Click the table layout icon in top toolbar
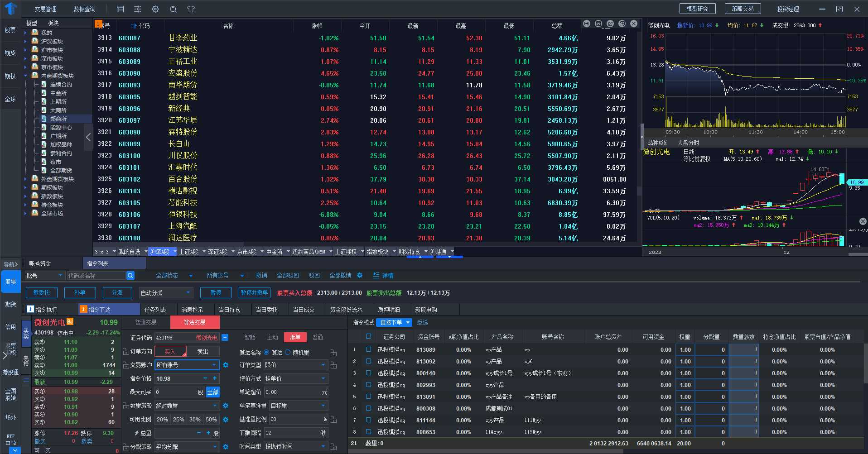This screenshot has width=868, height=454. pos(120,9)
